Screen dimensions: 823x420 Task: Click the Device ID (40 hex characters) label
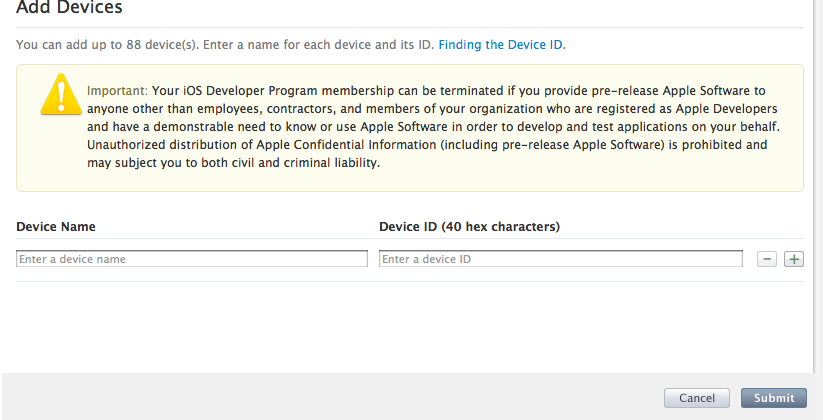point(469,227)
